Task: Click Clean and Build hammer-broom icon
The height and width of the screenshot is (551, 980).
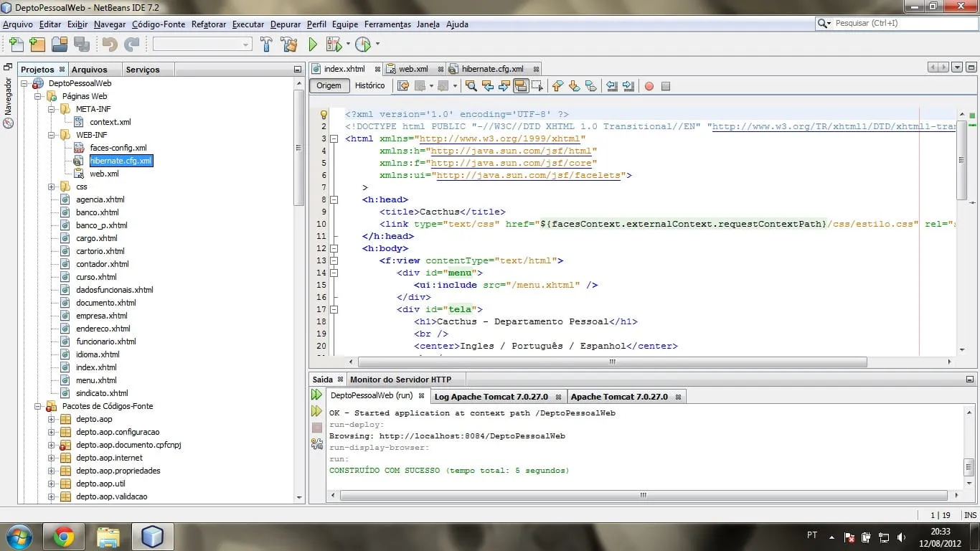Action: (x=288, y=44)
